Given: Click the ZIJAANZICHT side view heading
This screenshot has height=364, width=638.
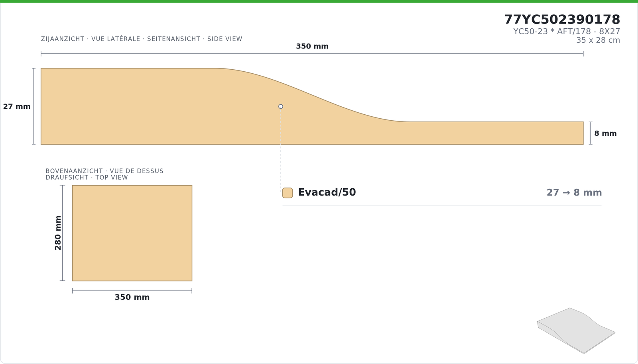Looking at the screenshot, I should click(142, 39).
